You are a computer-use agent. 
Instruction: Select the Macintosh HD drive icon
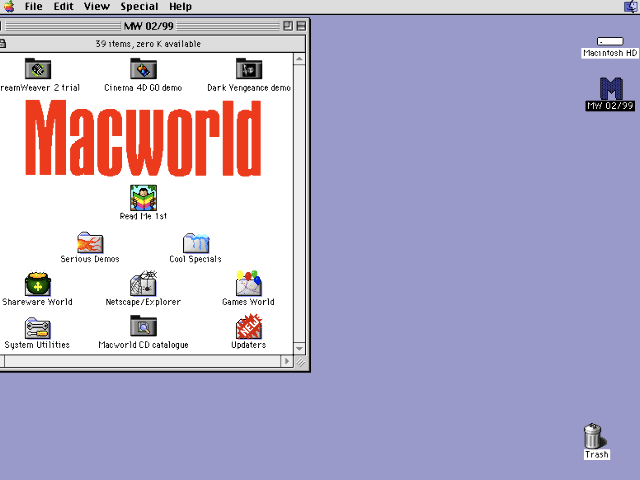coord(610,41)
